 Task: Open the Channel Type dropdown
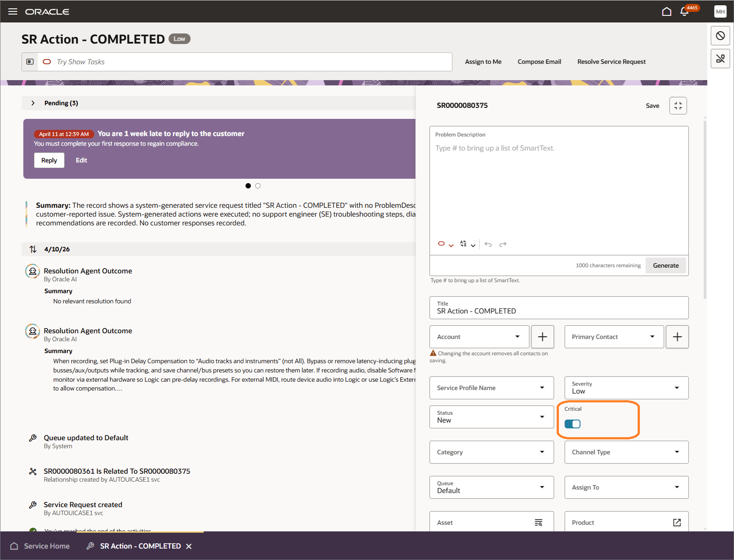coord(626,452)
